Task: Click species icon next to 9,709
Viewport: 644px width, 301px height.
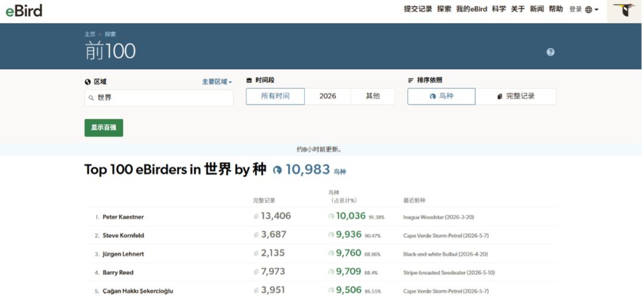Action: point(331,272)
